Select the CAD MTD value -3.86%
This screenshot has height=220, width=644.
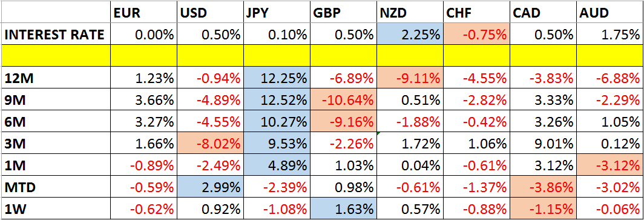(543, 187)
